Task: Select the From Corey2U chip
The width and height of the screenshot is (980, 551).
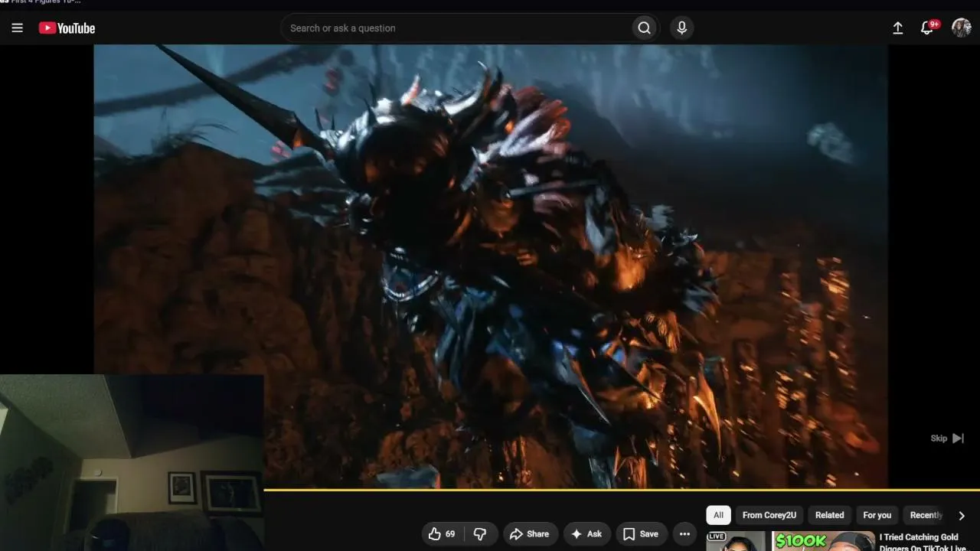Action: tap(769, 515)
